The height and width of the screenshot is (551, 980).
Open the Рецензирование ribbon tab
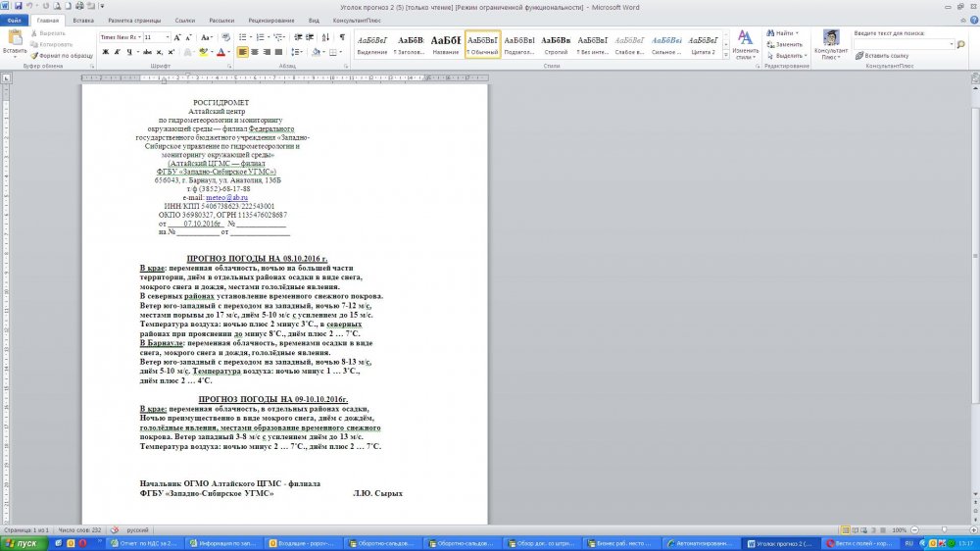271,20
